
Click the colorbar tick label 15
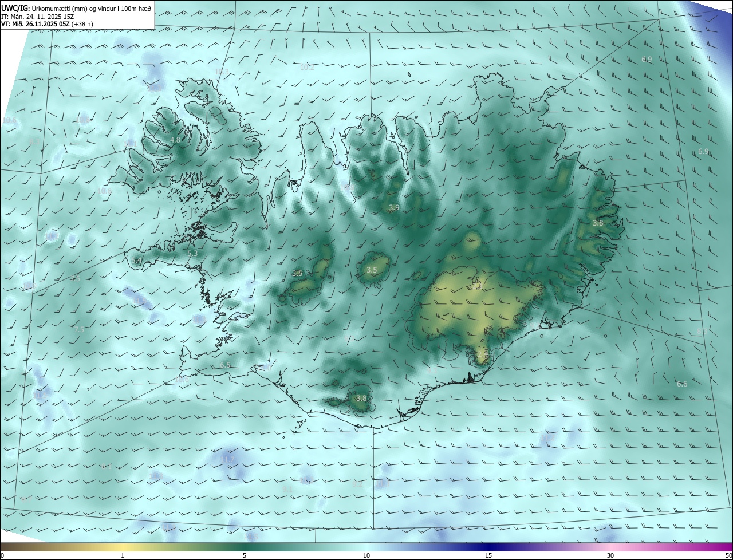pos(488,555)
